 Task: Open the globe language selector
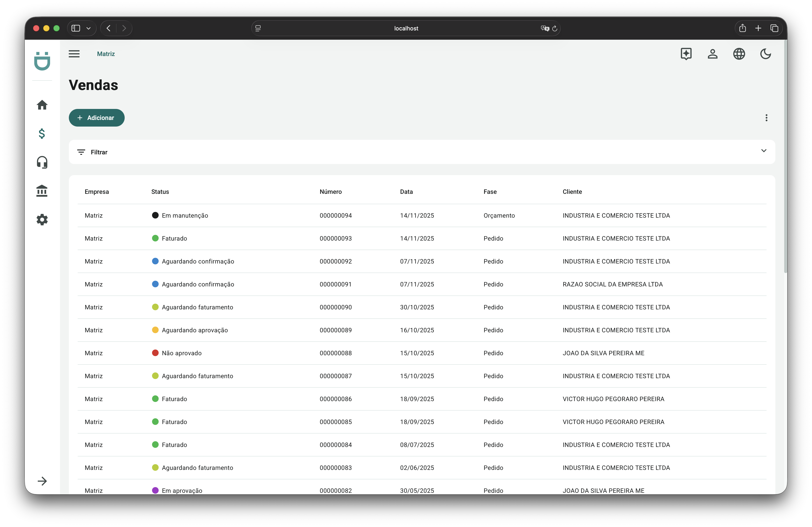pos(739,54)
